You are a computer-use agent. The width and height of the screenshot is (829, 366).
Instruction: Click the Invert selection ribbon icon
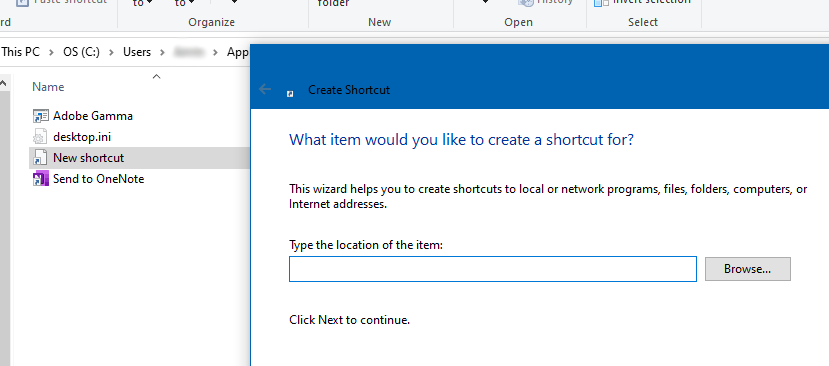click(x=602, y=2)
